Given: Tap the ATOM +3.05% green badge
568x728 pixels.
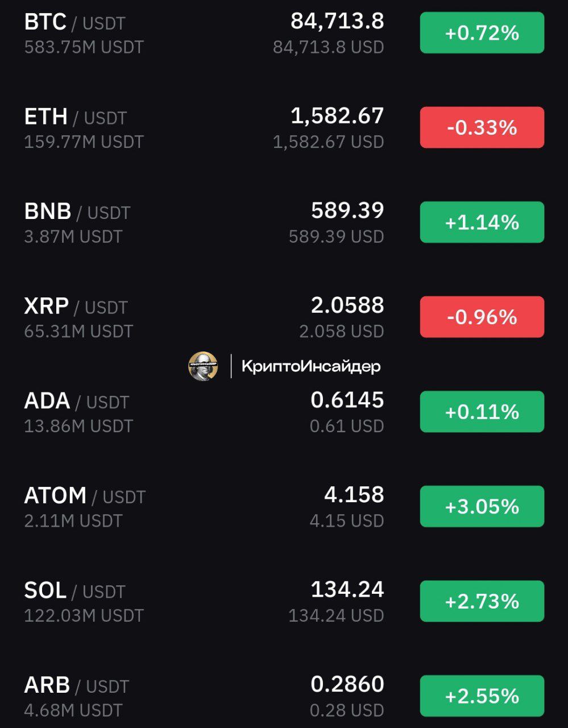Looking at the screenshot, I should pos(482,506).
